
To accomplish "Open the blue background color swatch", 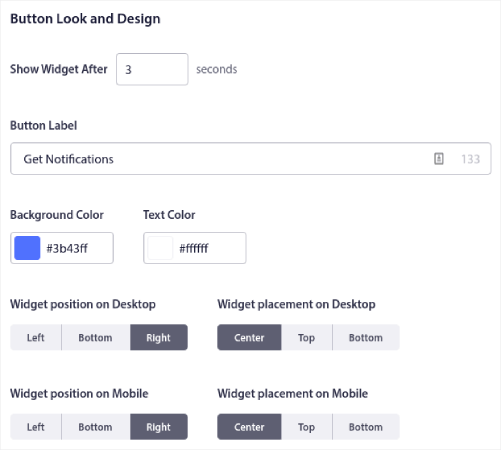I will click(27, 248).
